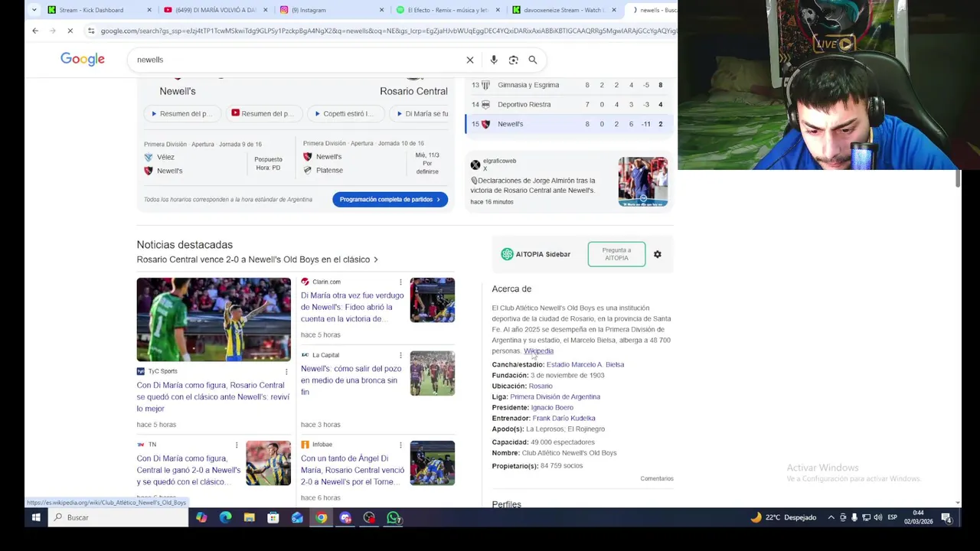Switch to the davooxeneize Stream tab
Viewport: 980px width, 551px height.
(565, 10)
